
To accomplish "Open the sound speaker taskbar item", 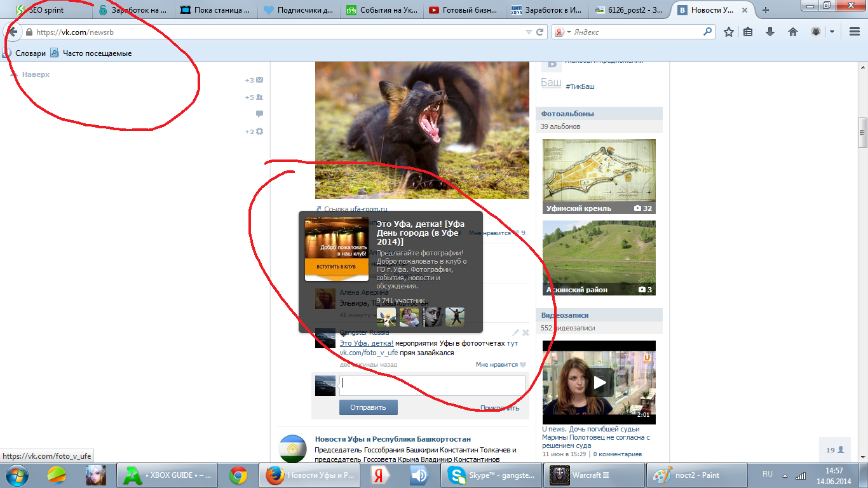I will [418, 475].
